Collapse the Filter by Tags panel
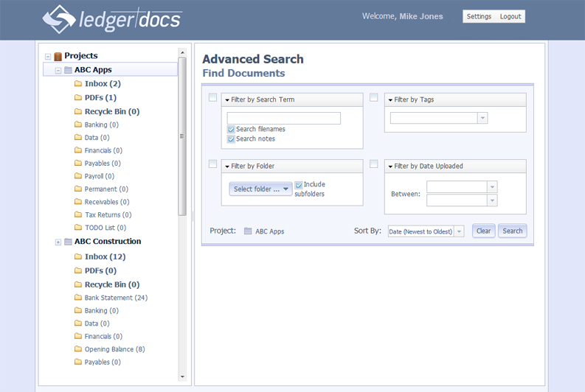The width and height of the screenshot is (585, 392). coord(390,100)
